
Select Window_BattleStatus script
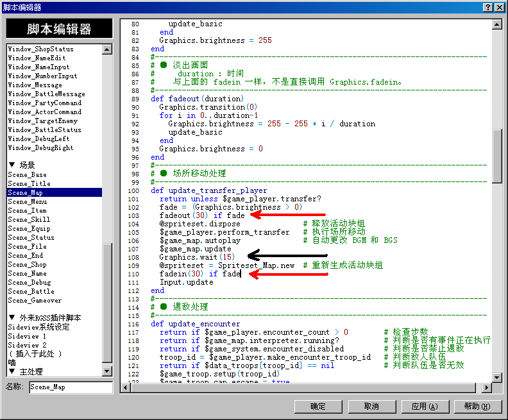45,130
